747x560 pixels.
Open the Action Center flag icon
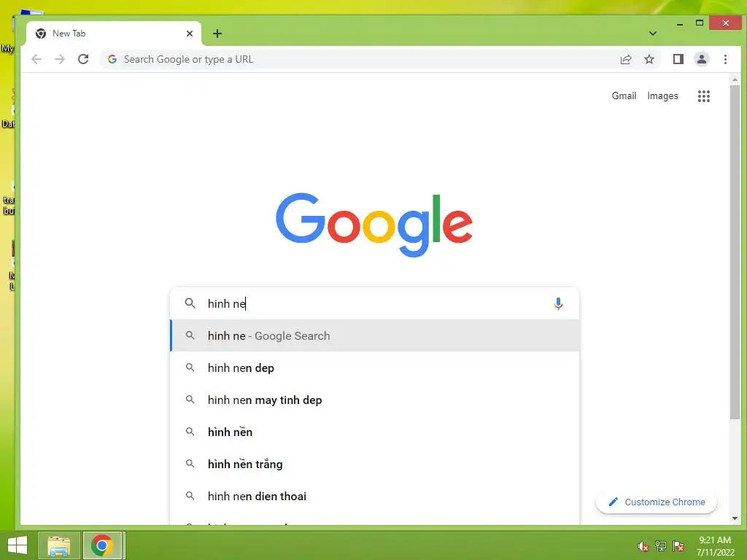(x=678, y=545)
